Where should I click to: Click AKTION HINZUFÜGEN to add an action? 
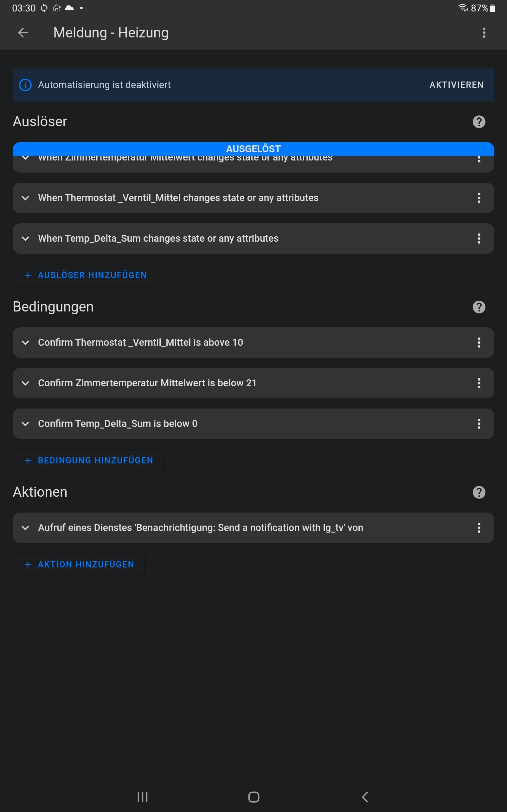79,564
